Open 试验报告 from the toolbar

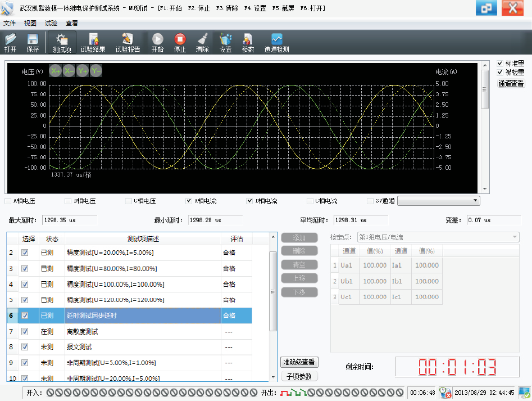pos(128,42)
